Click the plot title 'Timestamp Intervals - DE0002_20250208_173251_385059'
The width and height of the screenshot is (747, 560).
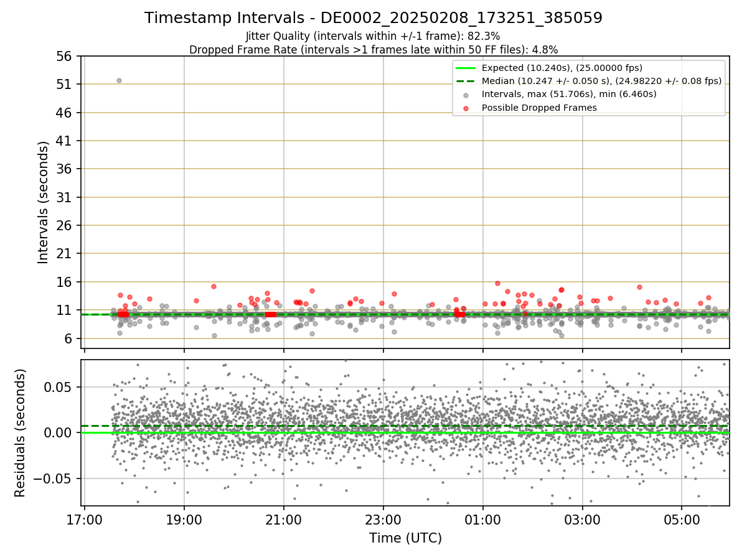click(374, 18)
